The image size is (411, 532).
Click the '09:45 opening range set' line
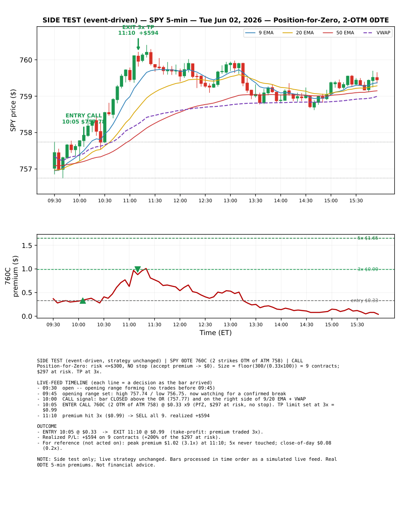point(161,394)
